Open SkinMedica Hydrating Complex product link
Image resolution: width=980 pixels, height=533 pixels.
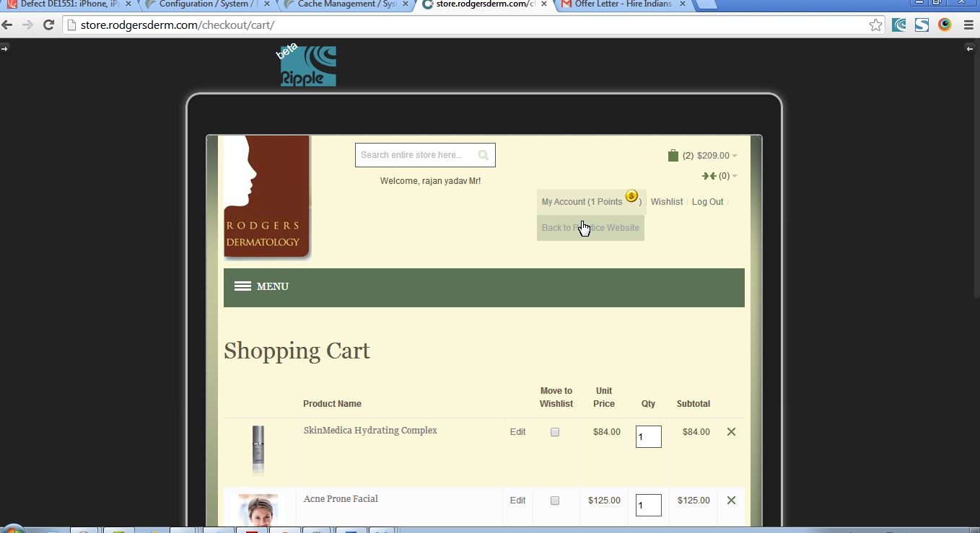[x=370, y=431]
